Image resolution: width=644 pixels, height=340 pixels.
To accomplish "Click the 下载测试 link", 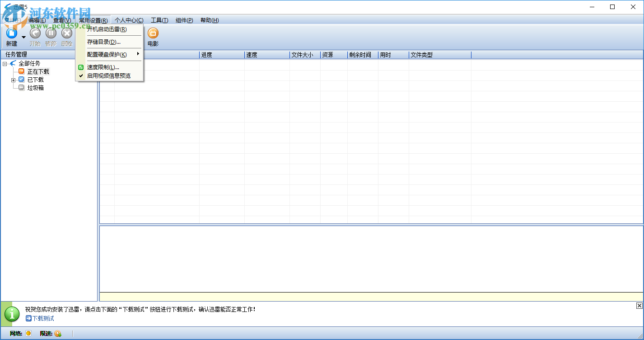I will point(43,318).
